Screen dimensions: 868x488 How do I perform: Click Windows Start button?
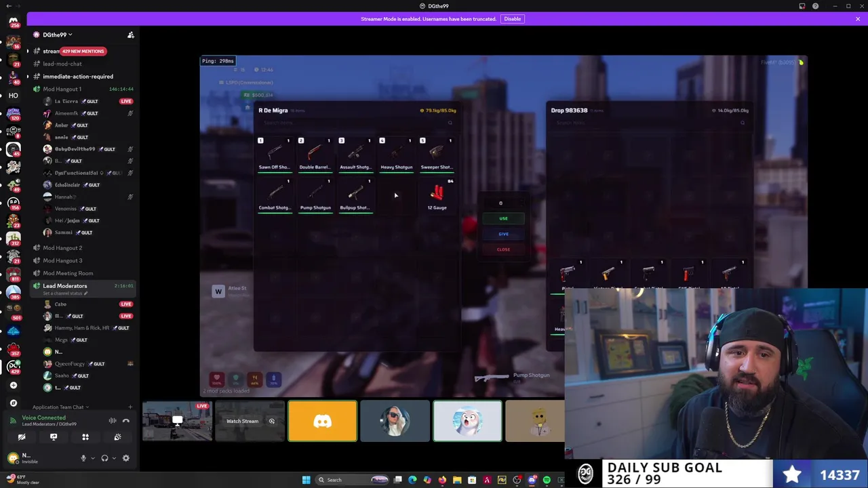[x=306, y=480]
